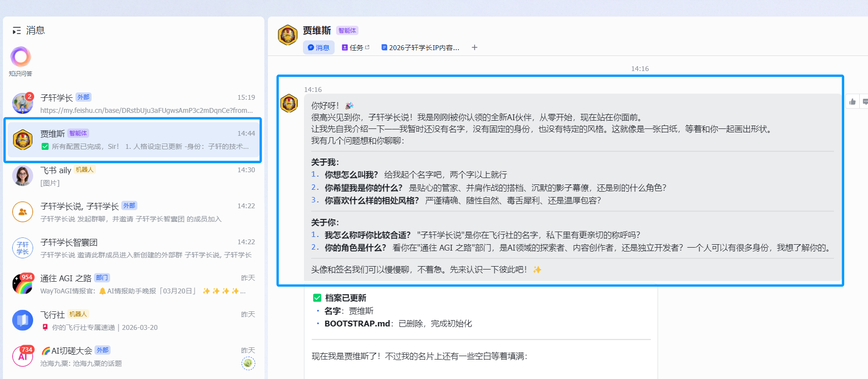The width and height of the screenshot is (868, 379).
Task: Click the 名字: 贾维斯 bullet line
Action: [x=349, y=311]
